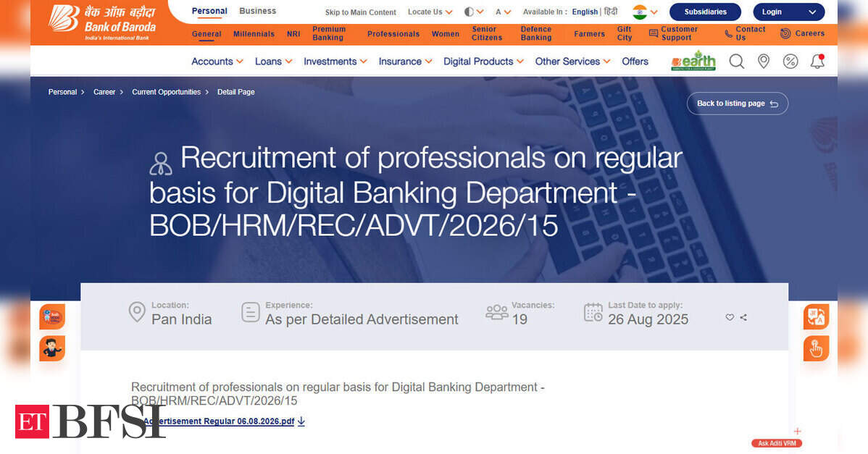
Task: Open Ask Aditi VRM chat
Action: click(777, 443)
